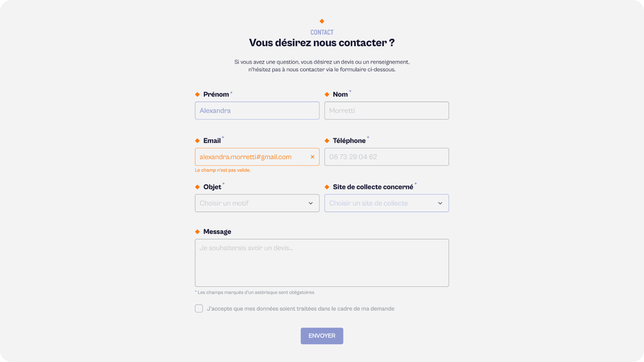Image resolution: width=644 pixels, height=362 pixels.
Task: Submit the form with ENVOYER button
Action: coord(322,336)
